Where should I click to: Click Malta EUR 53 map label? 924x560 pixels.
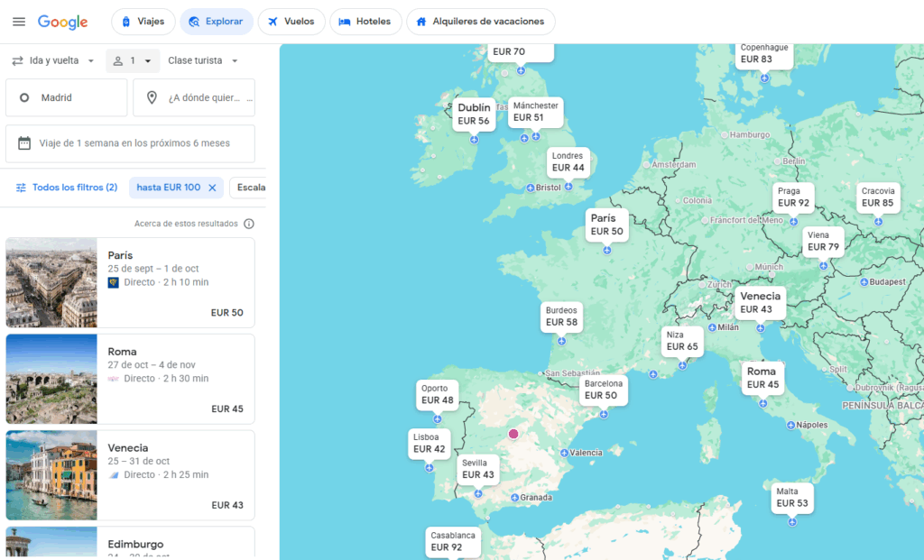coord(792,498)
